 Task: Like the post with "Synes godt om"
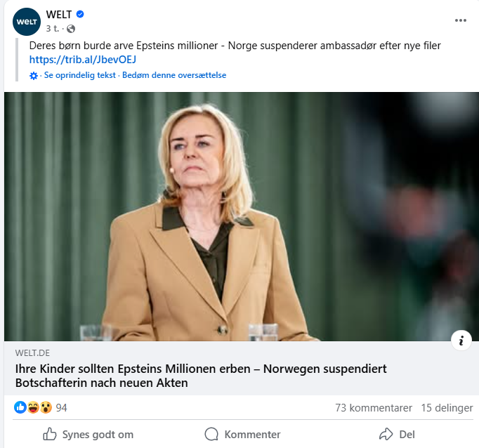[x=88, y=435]
